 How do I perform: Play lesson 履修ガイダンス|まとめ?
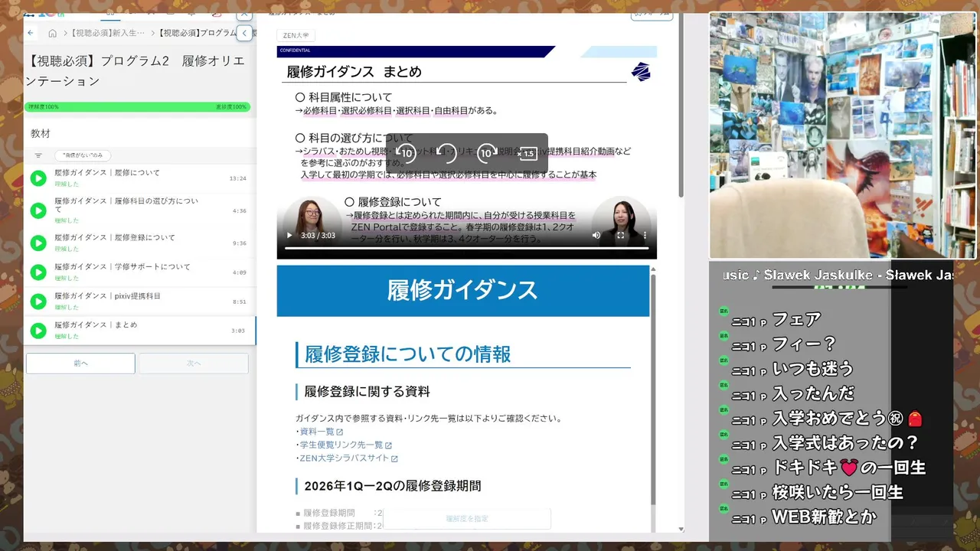pos(38,330)
